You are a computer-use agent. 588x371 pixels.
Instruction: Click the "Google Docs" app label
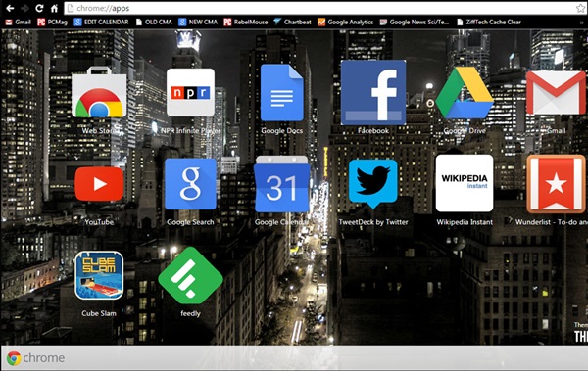[282, 130]
